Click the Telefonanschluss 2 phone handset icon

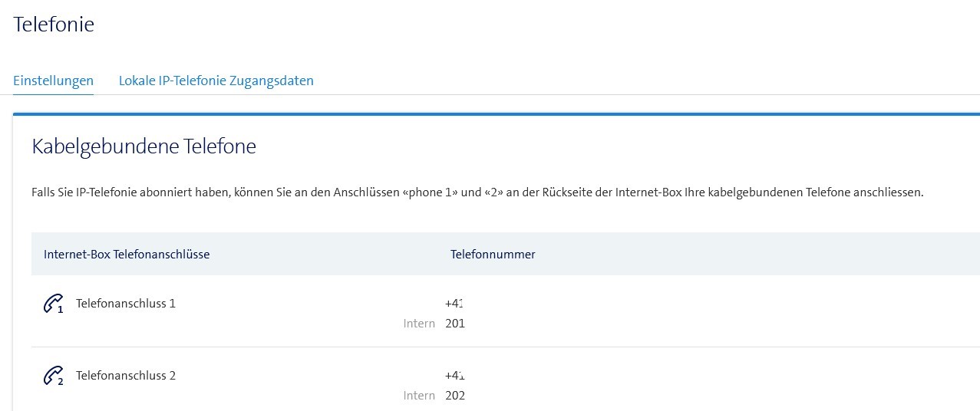pyautogui.click(x=52, y=376)
